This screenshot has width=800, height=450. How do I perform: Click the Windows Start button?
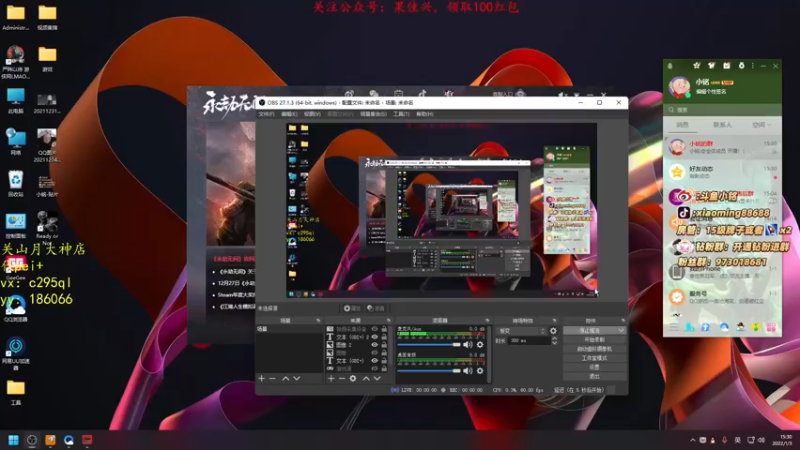[14, 440]
